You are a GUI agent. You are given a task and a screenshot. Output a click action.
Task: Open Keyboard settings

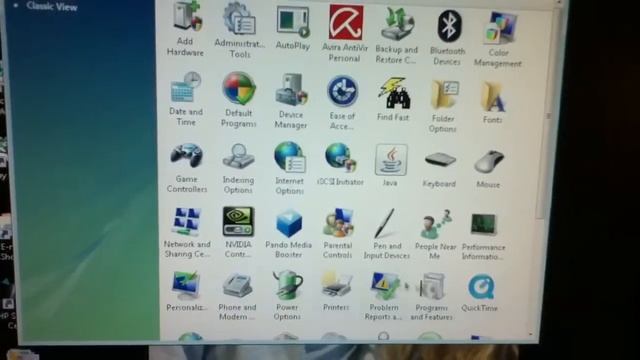click(440, 160)
